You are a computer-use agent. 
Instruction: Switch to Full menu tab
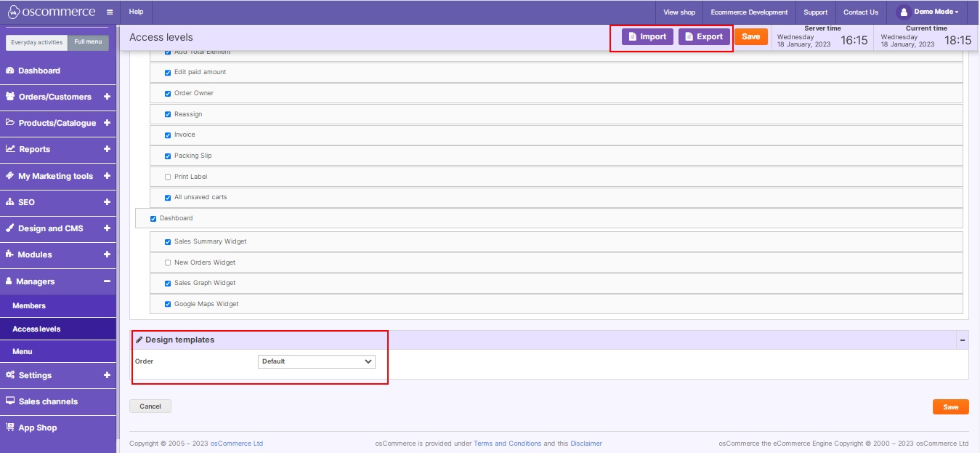88,42
